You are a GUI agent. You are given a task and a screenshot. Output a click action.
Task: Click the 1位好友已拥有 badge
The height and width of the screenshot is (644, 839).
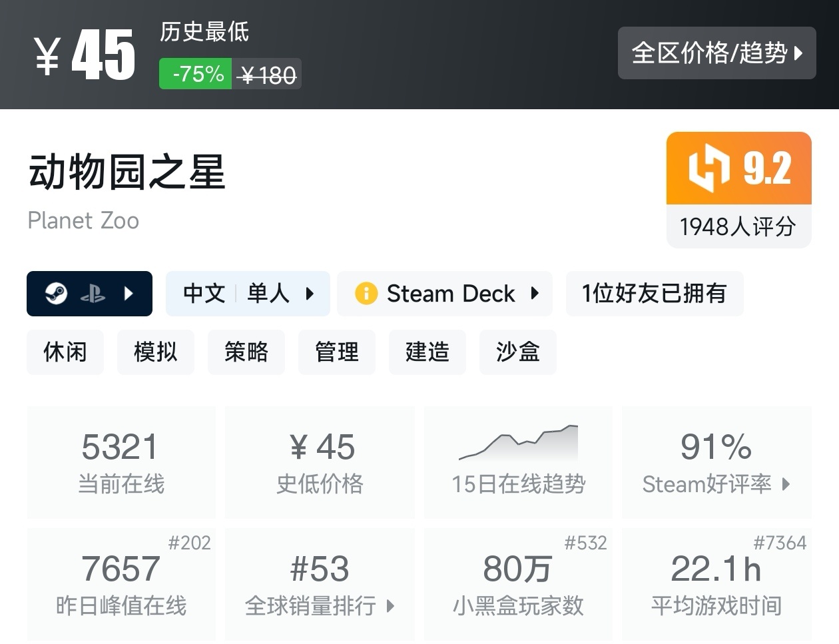tap(654, 294)
